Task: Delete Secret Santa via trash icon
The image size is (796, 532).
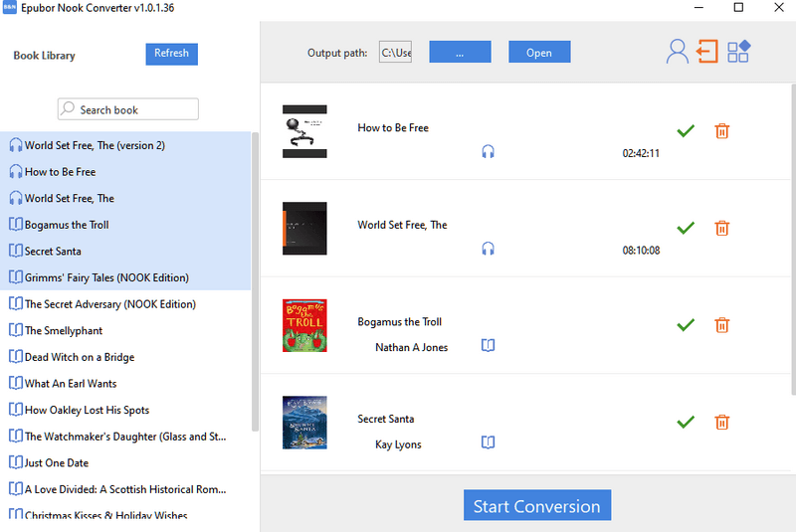Action: click(722, 422)
